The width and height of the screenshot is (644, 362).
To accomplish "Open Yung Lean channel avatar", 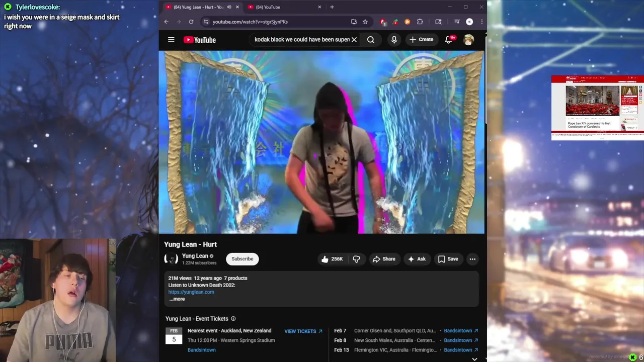I will (x=171, y=259).
